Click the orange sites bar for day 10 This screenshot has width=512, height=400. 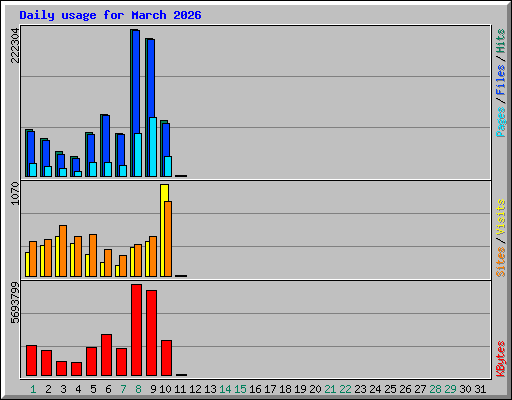click(x=168, y=239)
